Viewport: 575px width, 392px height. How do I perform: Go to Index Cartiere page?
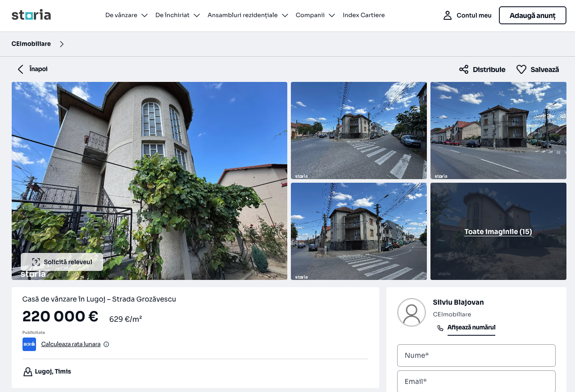[363, 15]
